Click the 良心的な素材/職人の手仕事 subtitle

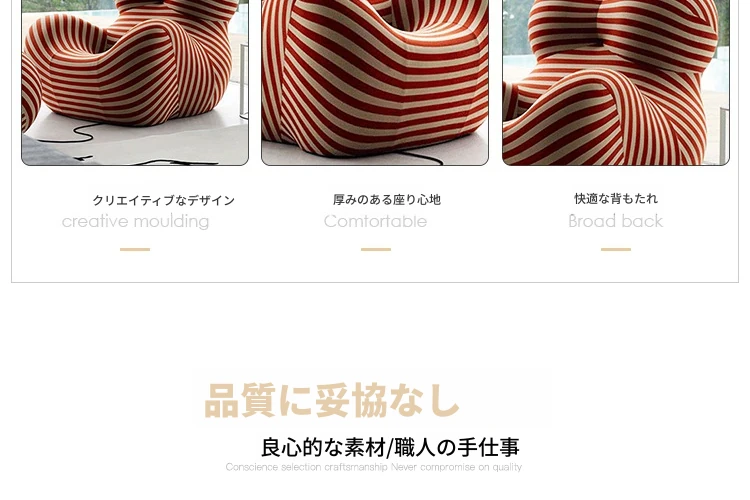click(x=390, y=447)
